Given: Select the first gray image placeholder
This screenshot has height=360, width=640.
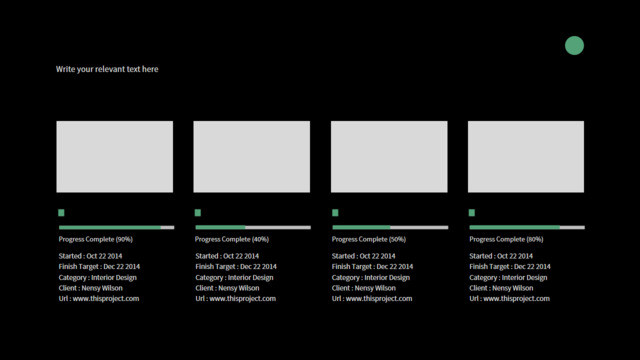Looking at the screenshot, I should (115, 157).
